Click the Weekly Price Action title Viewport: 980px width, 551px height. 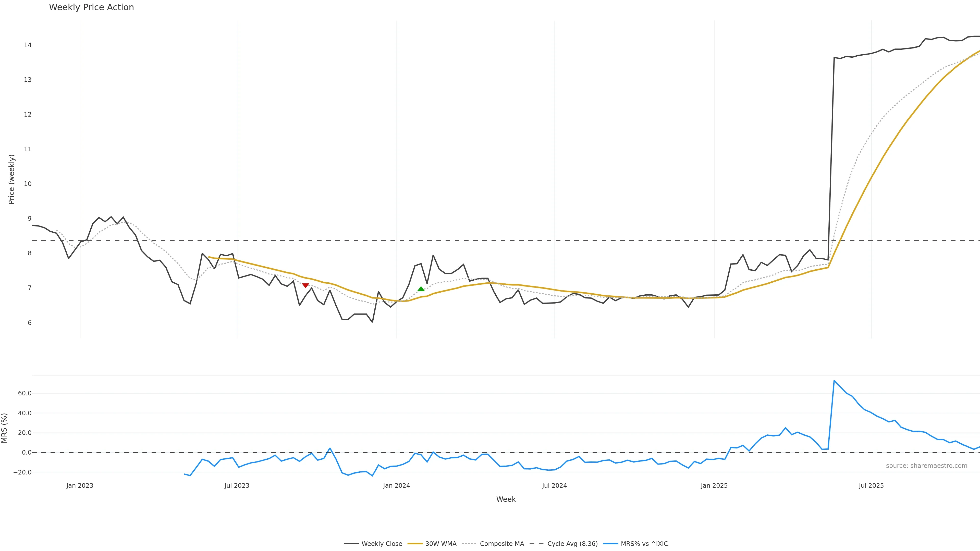point(91,7)
